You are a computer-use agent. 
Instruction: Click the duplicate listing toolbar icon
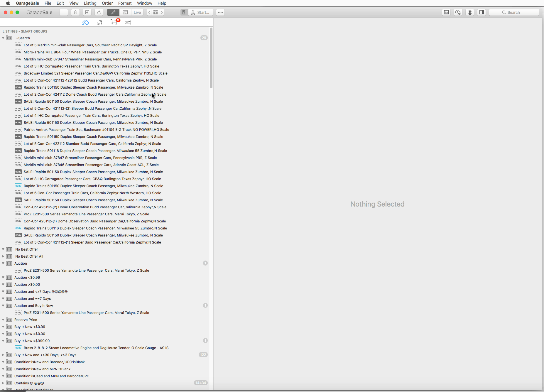(x=87, y=12)
